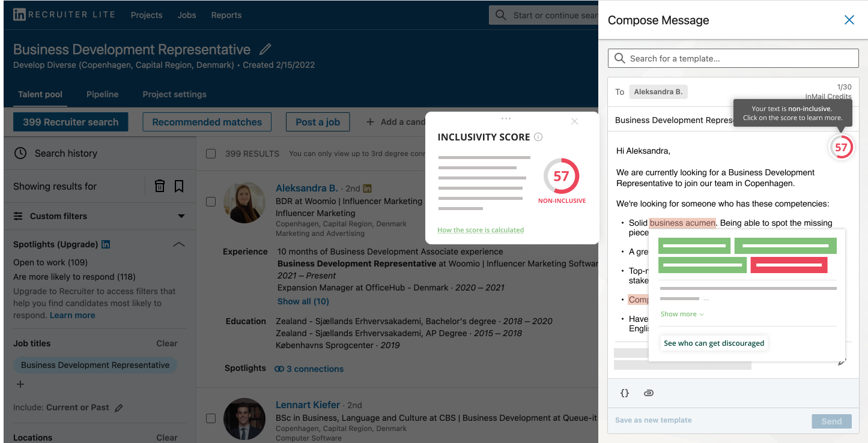The height and width of the screenshot is (443, 868).
Task: Edit the Current or Past include setting
Action: (119, 408)
